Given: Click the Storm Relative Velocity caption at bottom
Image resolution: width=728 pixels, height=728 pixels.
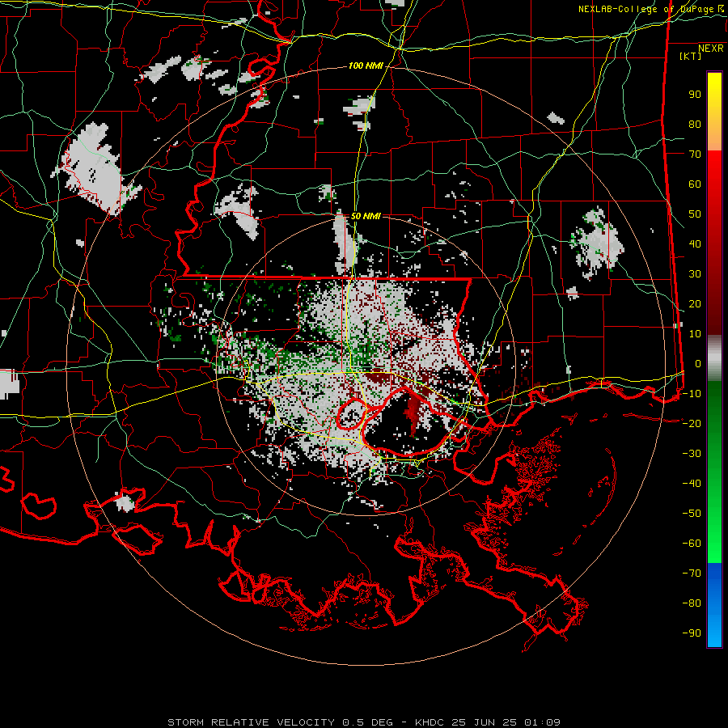Looking at the screenshot, I should coord(364,722).
